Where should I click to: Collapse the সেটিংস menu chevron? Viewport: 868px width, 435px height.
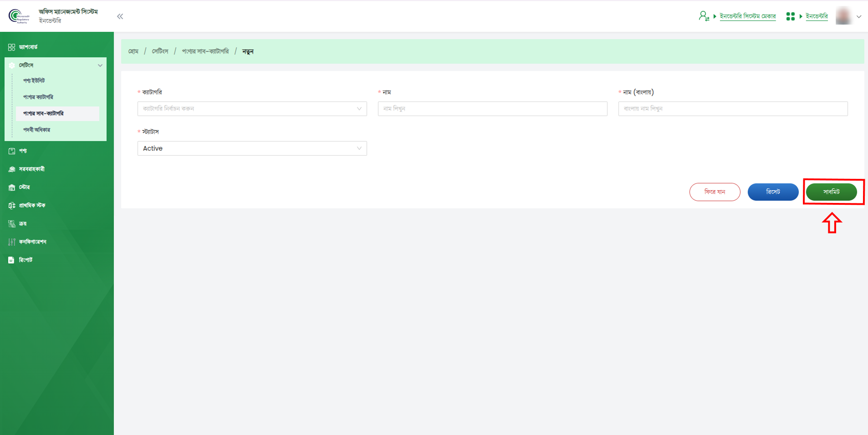pos(100,66)
